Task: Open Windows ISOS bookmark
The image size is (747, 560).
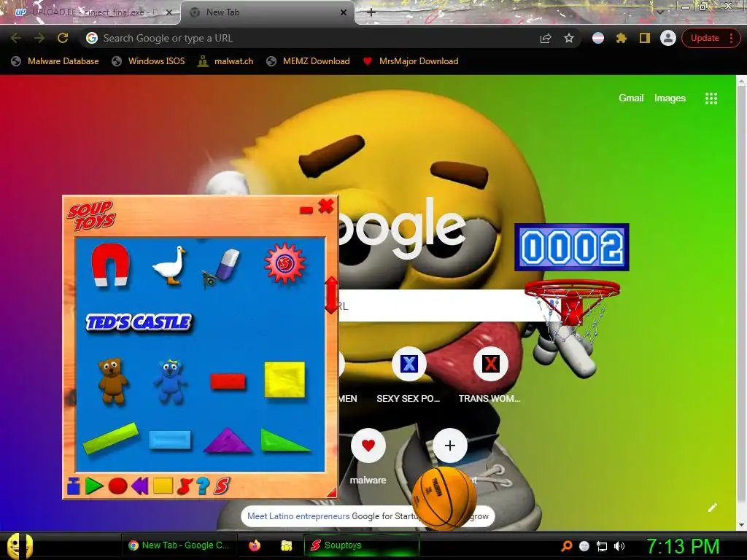Action: pos(148,61)
